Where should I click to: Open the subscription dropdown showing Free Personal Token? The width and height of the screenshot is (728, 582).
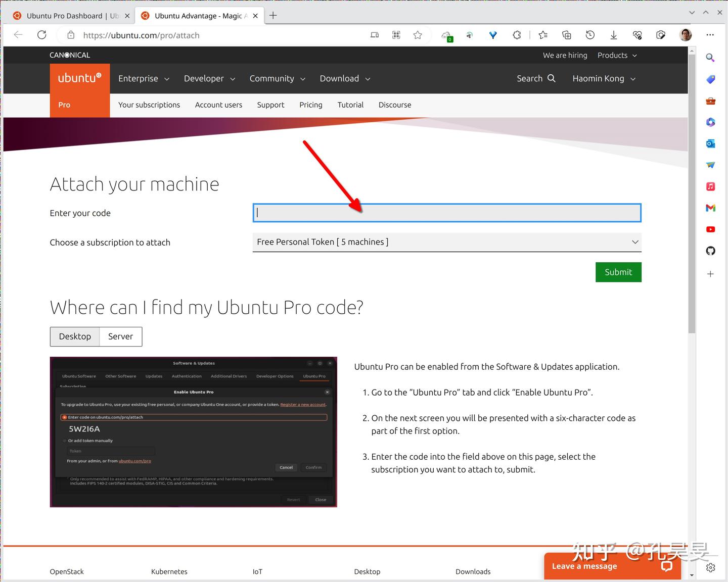(x=446, y=242)
